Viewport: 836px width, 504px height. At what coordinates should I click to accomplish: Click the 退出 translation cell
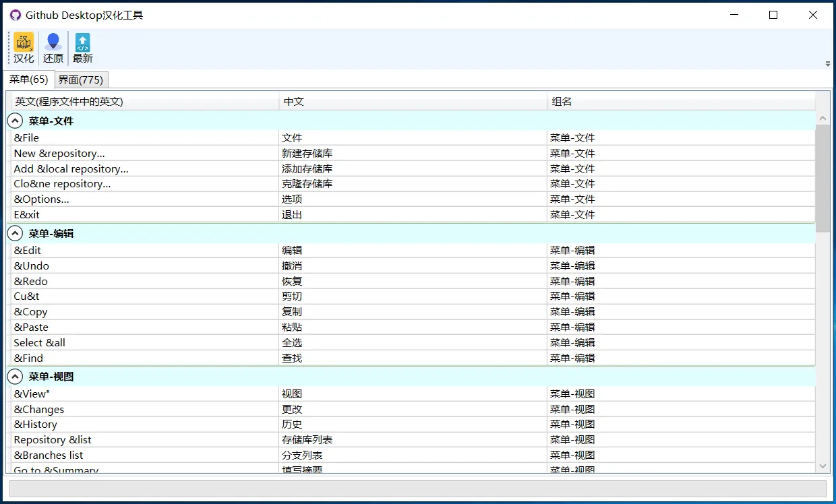tap(413, 214)
